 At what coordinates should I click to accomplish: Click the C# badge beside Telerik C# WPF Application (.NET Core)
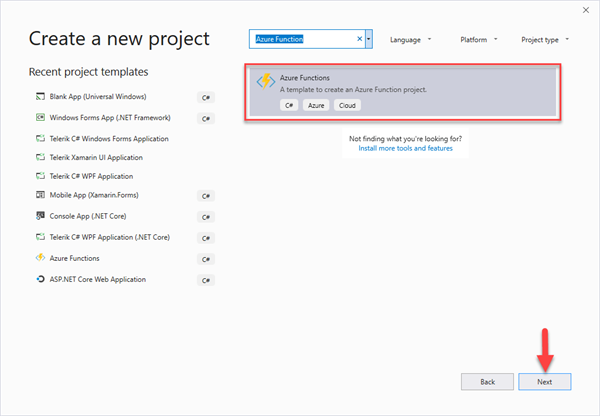(x=206, y=238)
